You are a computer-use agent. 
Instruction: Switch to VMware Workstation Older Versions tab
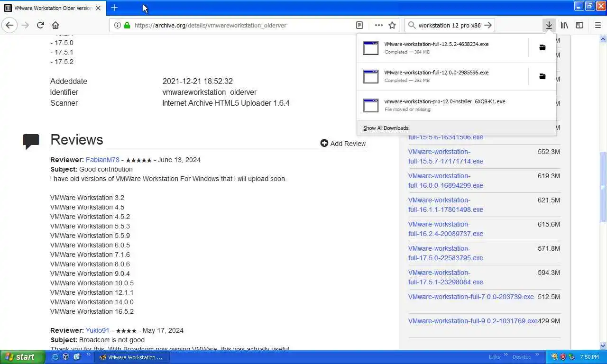click(52, 8)
